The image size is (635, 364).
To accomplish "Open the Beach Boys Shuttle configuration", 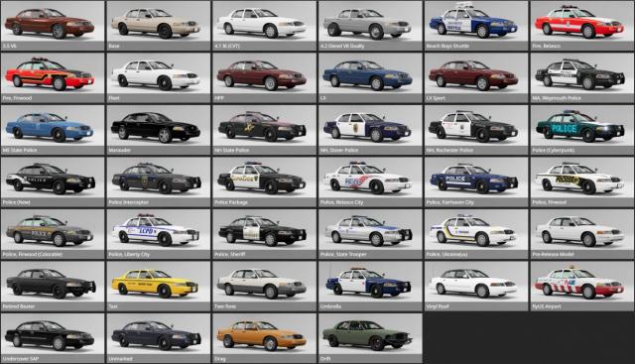I will coord(476,26).
